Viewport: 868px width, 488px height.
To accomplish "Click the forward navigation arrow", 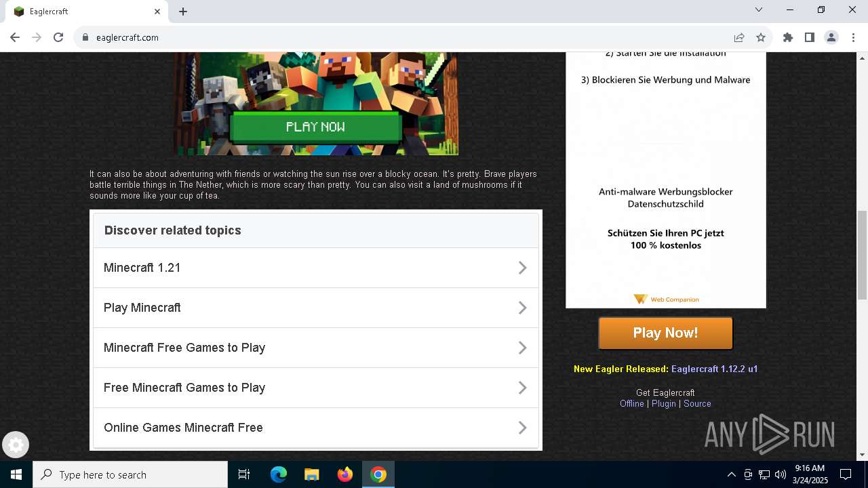I will coord(37,37).
